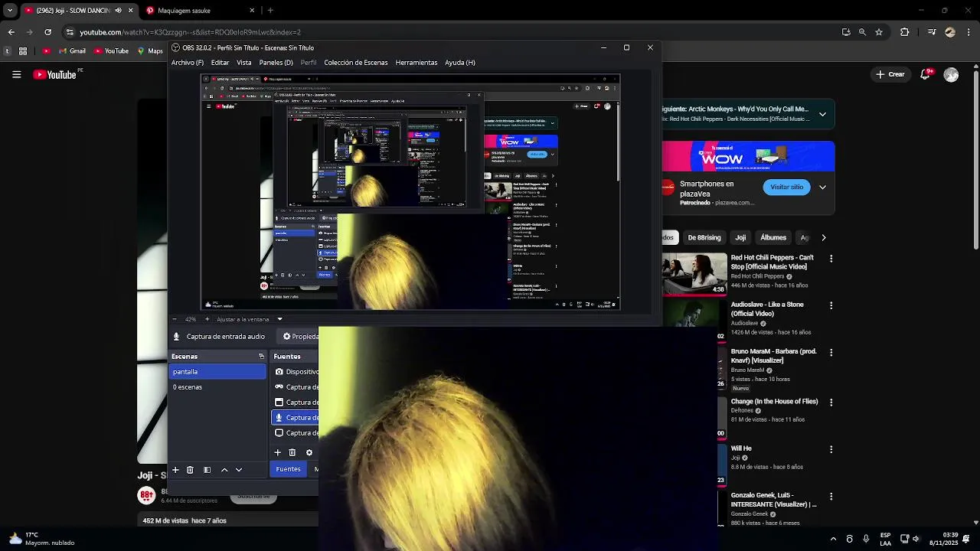Bookmark this page with the star icon

[x=879, y=32]
